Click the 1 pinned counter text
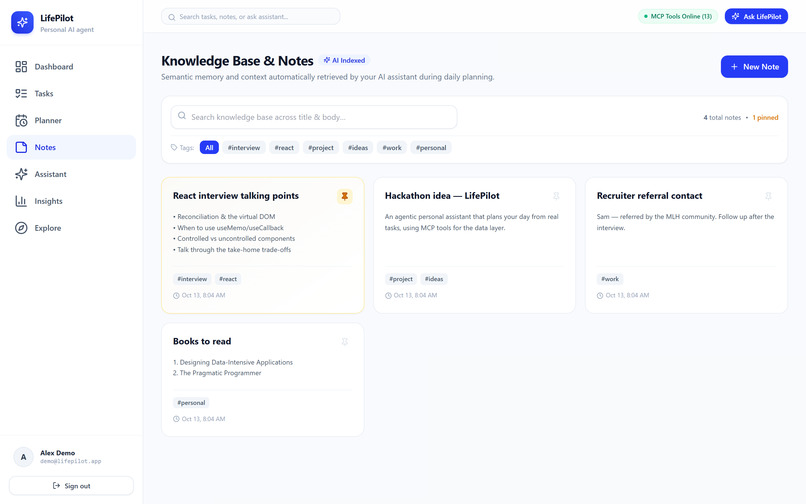 [x=765, y=118]
